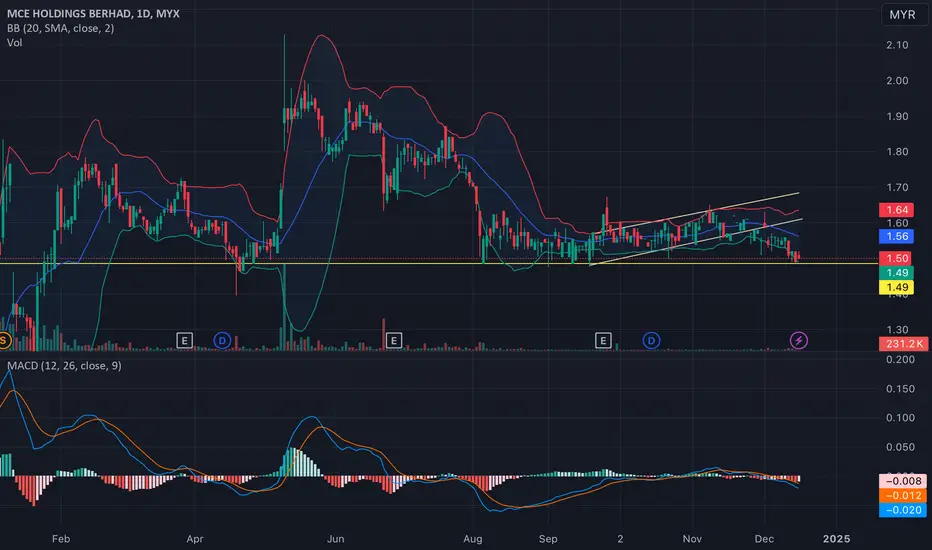Click the 0.200 MACD scale value
Viewport: 932px width, 550px height.
pyautogui.click(x=900, y=359)
